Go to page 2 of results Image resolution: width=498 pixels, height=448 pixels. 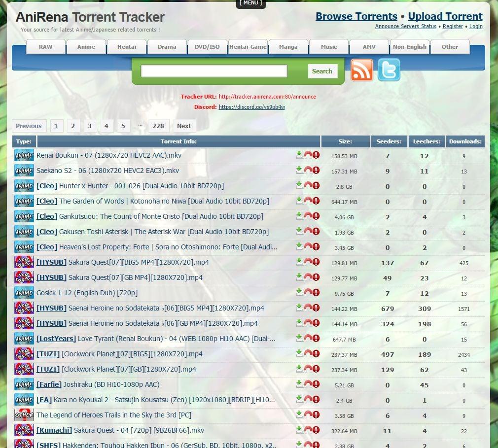(73, 126)
